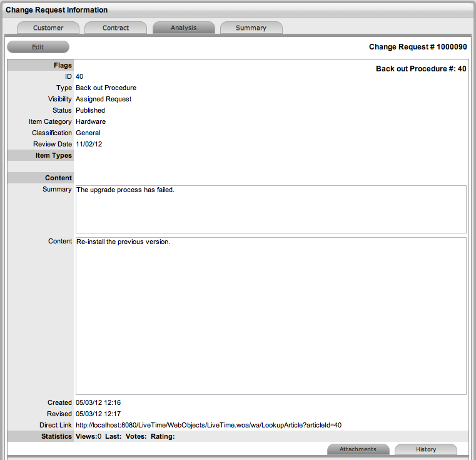
Task: Click the Votes: statistic label
Action: [x=136, y=436]
